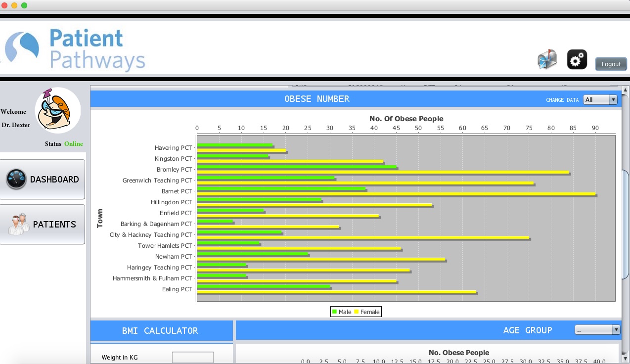Click the Logout button
This screenshot has height=364, width=630.
coord(611,64)
